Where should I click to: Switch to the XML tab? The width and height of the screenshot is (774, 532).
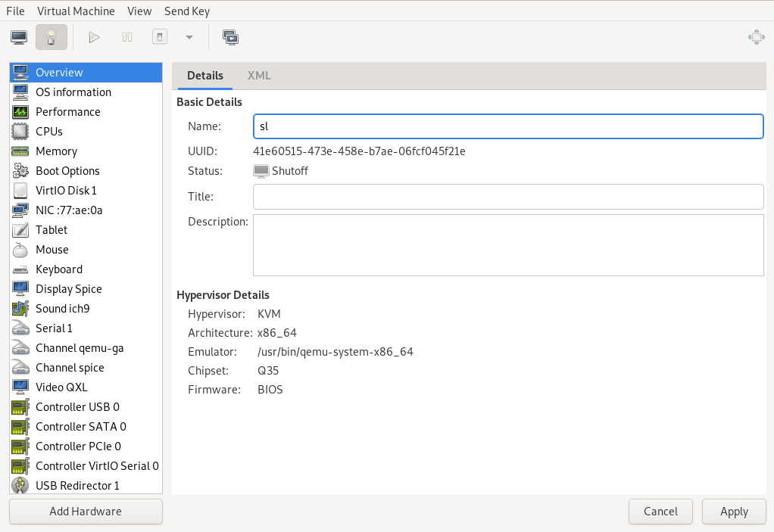tap(259, 76)
